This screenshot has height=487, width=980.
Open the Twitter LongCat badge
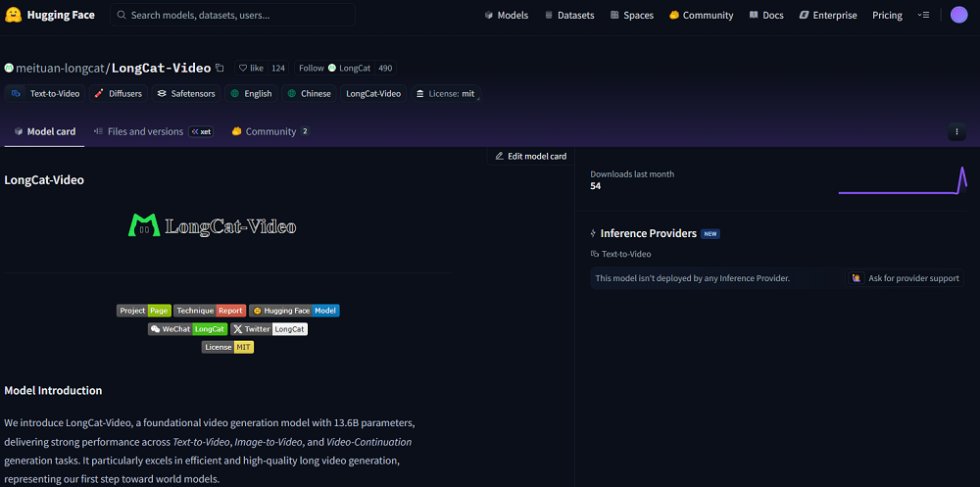click(x=269, y=329)
